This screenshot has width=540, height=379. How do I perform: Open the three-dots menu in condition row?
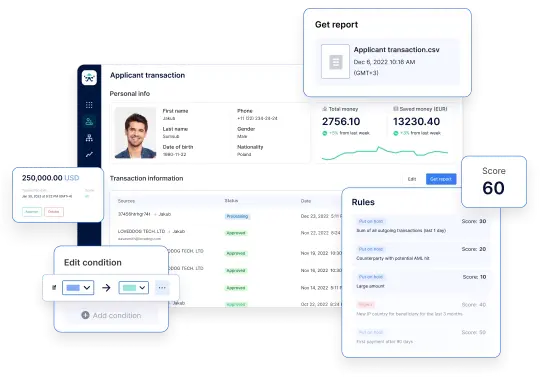(162, 287)
